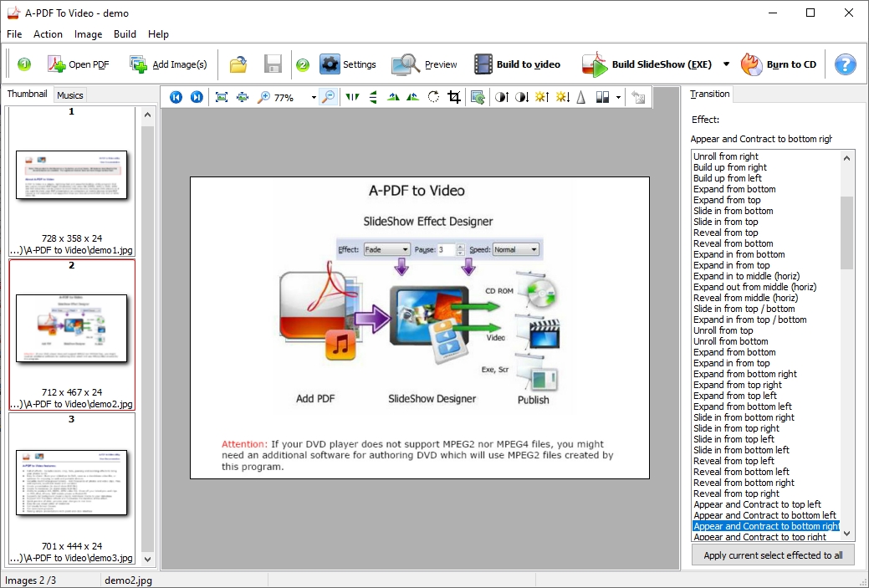Open the Image menu
Image resolution: width=869 pixels, height=588 pixels.
tap(88, 34)
